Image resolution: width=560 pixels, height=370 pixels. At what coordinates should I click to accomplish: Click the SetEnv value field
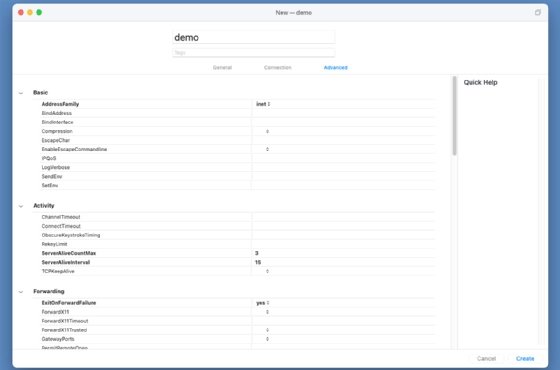pyautogui.click(x=343, y=185)
